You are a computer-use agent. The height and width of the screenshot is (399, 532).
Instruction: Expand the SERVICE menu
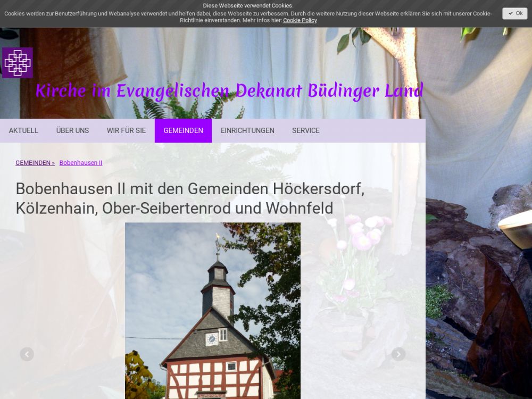click(305, 130)
